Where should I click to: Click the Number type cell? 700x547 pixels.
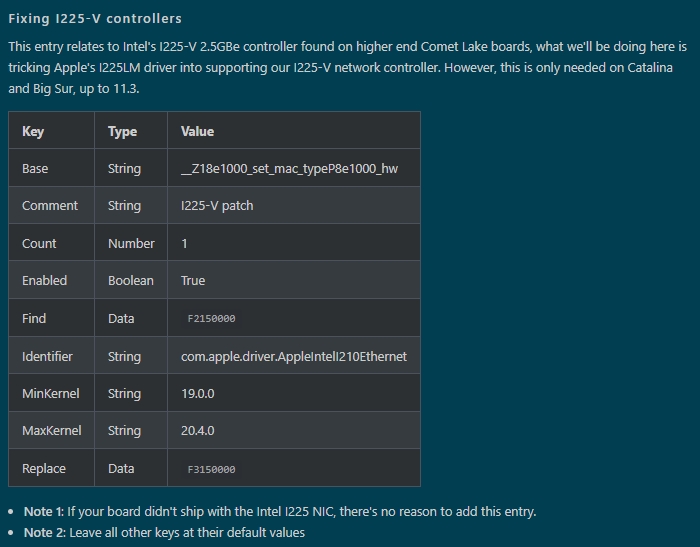[131, 243]
